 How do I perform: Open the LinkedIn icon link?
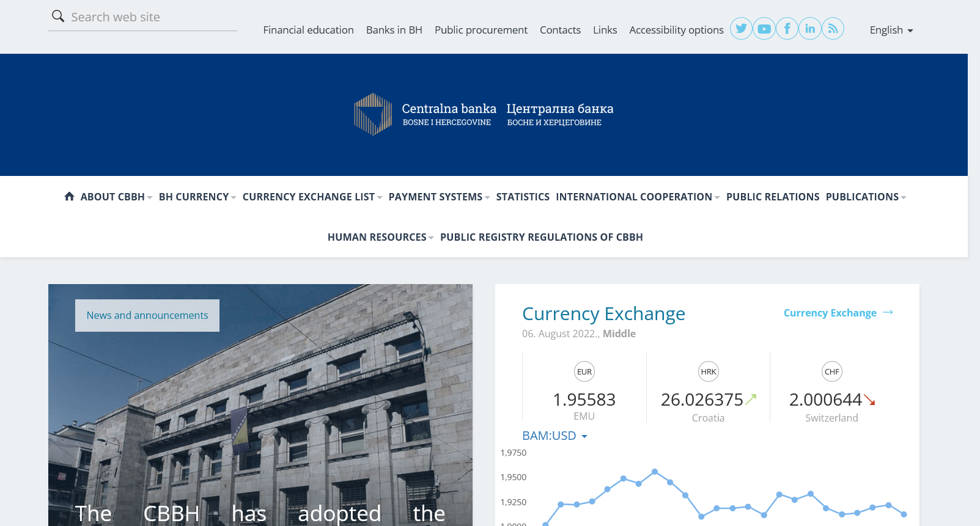click(810, 29)
